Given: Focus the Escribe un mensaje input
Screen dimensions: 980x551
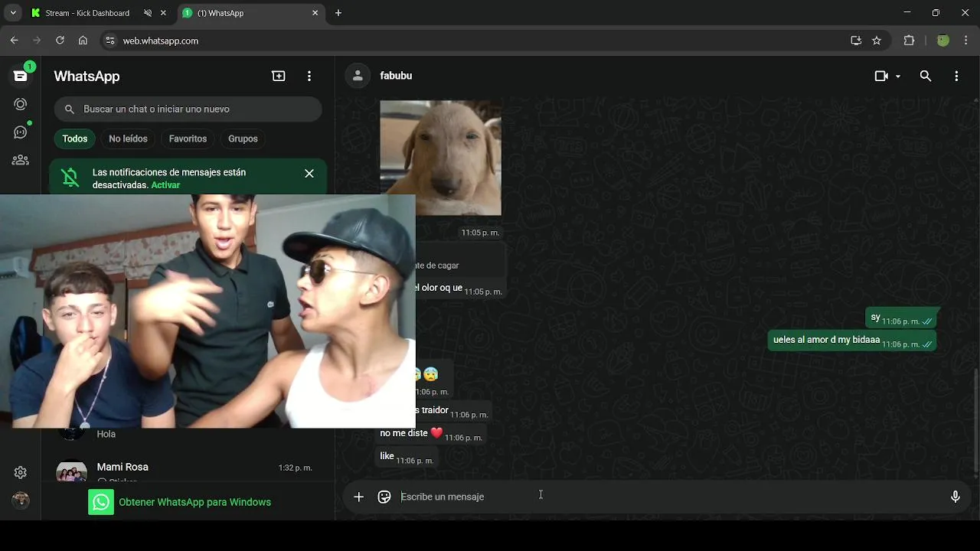Looking at the screenshot, I should pos(666,497).
